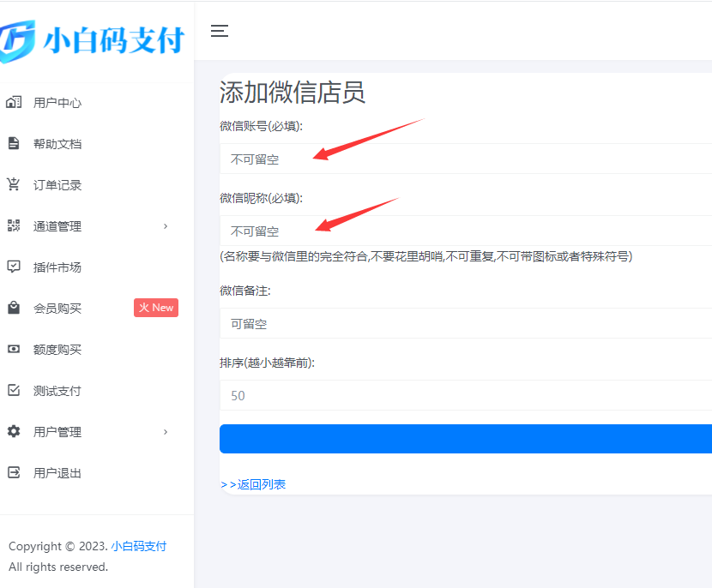This screenshot has height=588, width=712.
Task: Click the 测试支付 checkbox icon
Action: [14, 390]
